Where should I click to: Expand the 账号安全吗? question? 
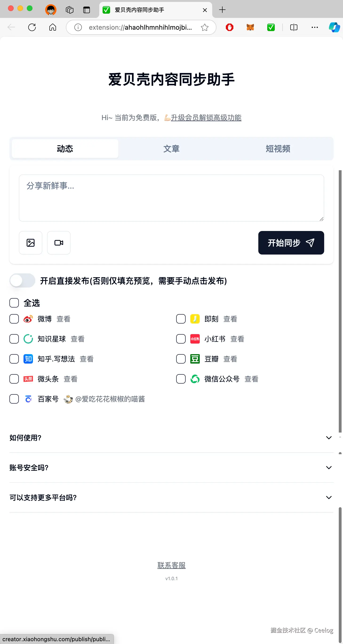[329, 468]
